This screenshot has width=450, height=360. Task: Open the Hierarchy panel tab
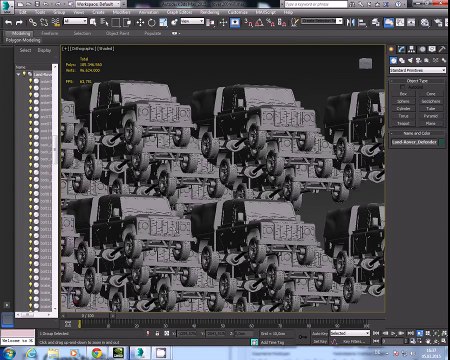[x=412, y=49]
